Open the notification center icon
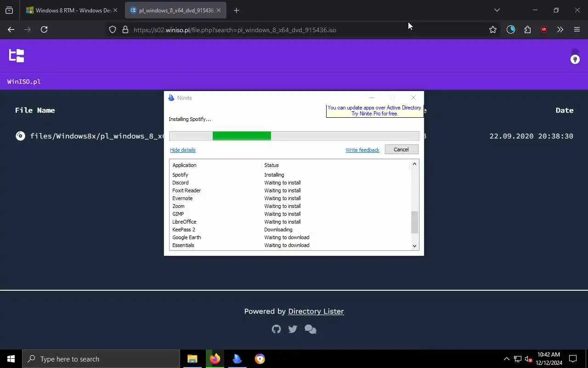The height and width of the screenshot is (368, 588). [x=573, y=359]
